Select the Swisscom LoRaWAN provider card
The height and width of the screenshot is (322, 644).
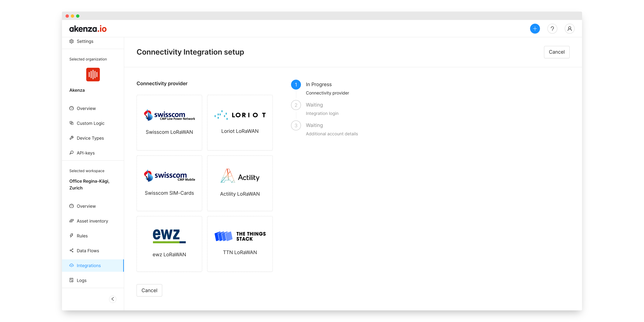pyautogui.click(x=169, y=122)
